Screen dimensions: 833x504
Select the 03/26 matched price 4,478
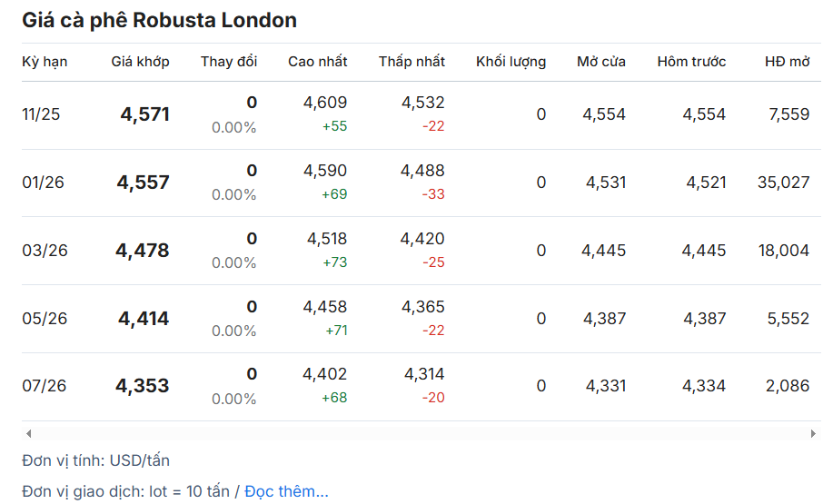tap(143, 251)
